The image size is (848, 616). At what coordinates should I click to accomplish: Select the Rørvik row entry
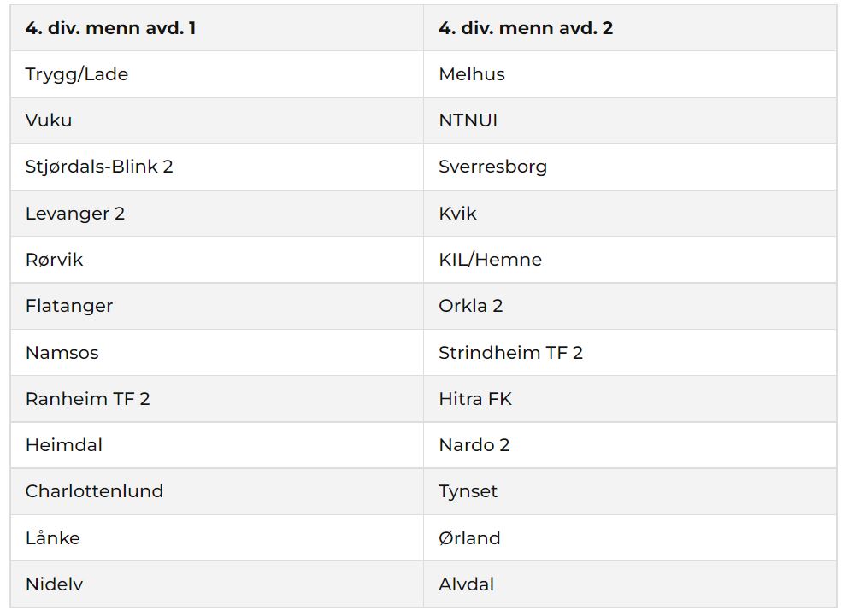pos(55,260)
